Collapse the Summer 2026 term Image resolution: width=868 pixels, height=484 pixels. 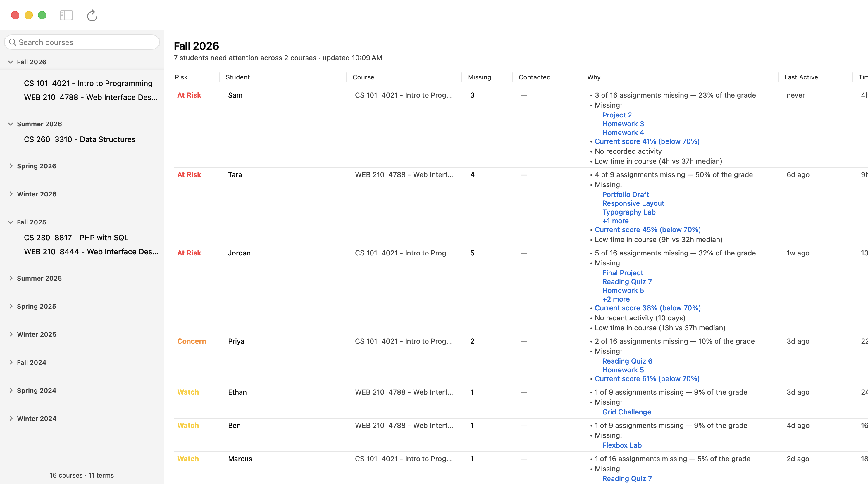pyautogui.click(x=11, y=124)
